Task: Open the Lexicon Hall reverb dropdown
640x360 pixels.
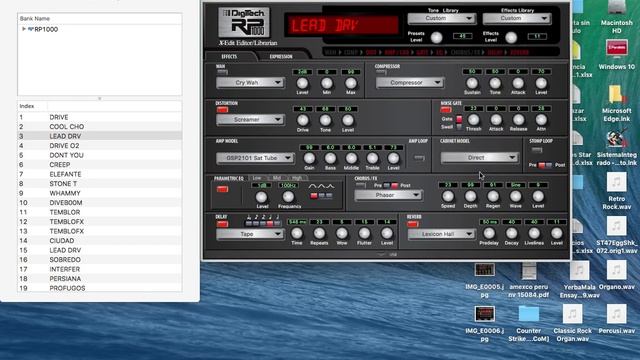Action: (441, 234)
